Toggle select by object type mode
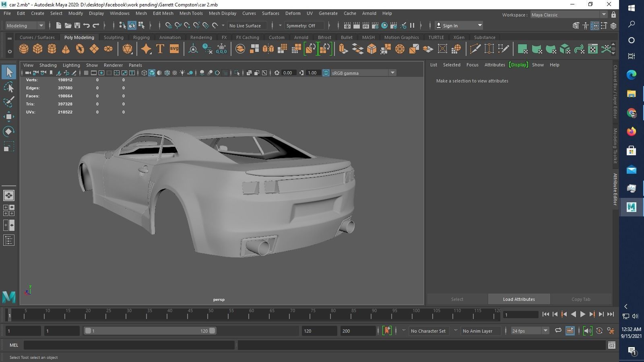The width and height of the screenshot is (644, 362). (132, 25)
